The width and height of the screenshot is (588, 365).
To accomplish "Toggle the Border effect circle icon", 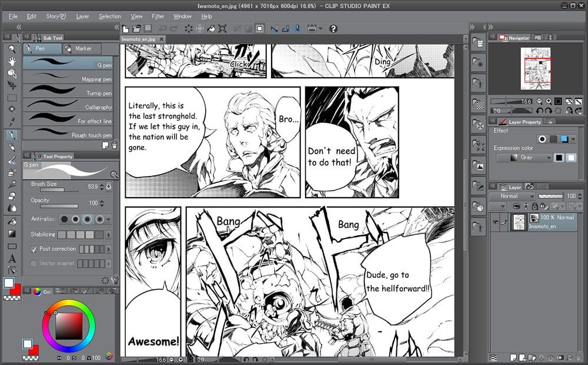I will point(542,140).
